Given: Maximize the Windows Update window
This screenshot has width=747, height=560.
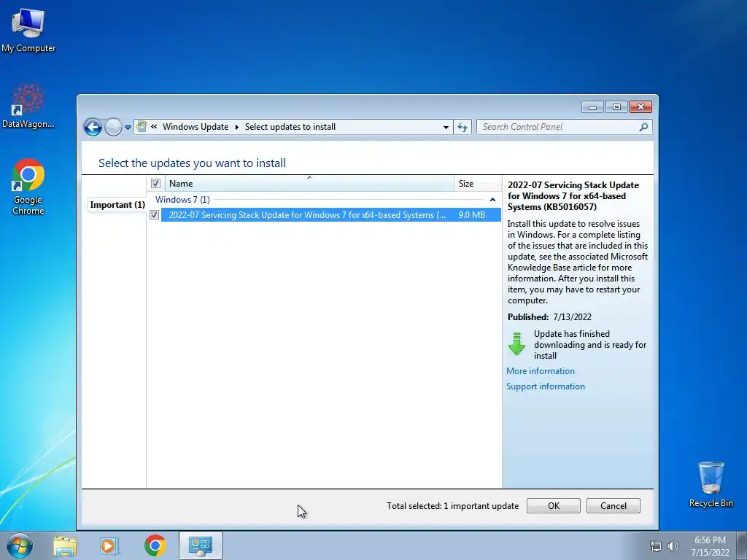Looking at the screenshot, I should click(616, 107).
